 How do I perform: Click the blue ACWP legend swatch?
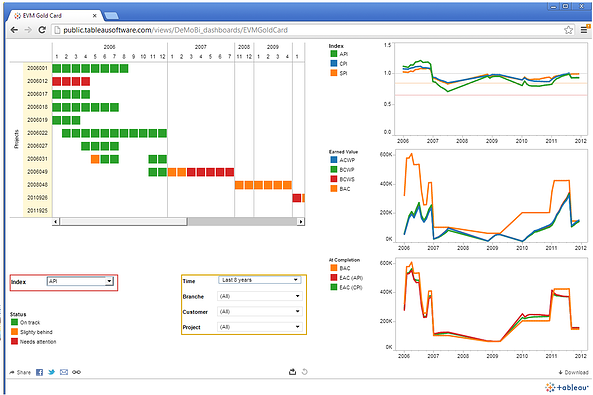pyautogui.click(x=334, y=160)
